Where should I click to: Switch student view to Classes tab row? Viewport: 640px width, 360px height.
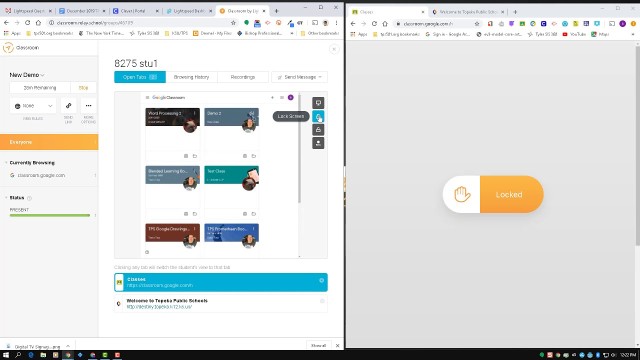tap(221, 282)
